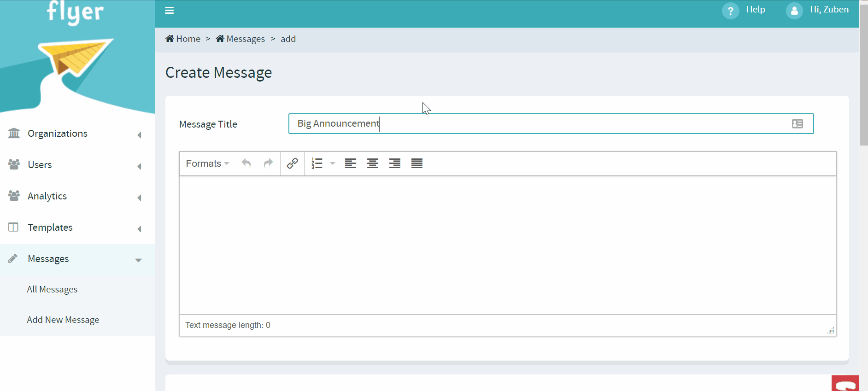Follow the Home breadcrumb link

coord(188,39)
